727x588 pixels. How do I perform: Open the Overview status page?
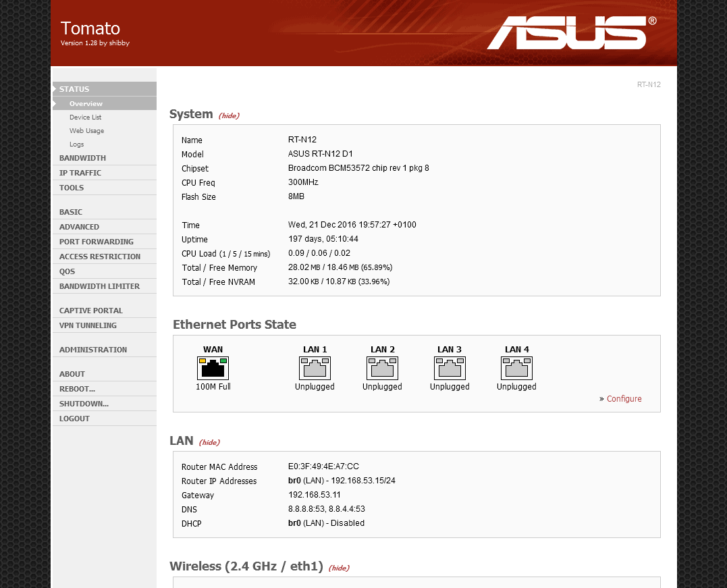tap(105, 103)
